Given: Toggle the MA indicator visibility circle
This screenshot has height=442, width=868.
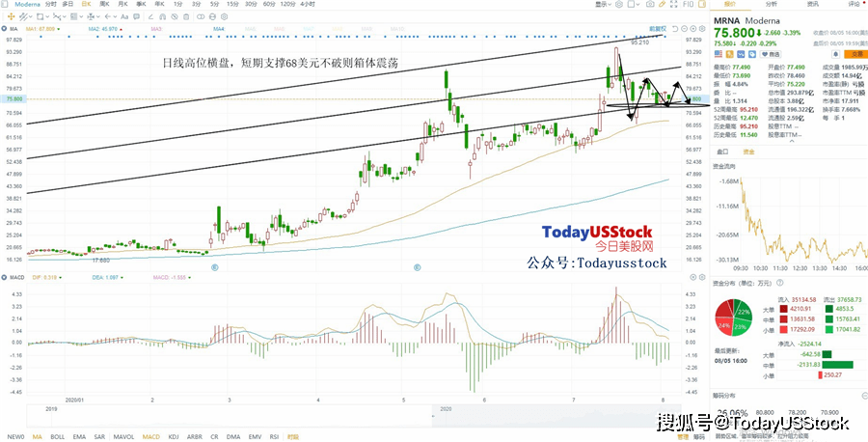Looking at the screenshot, I should [5, 29].
